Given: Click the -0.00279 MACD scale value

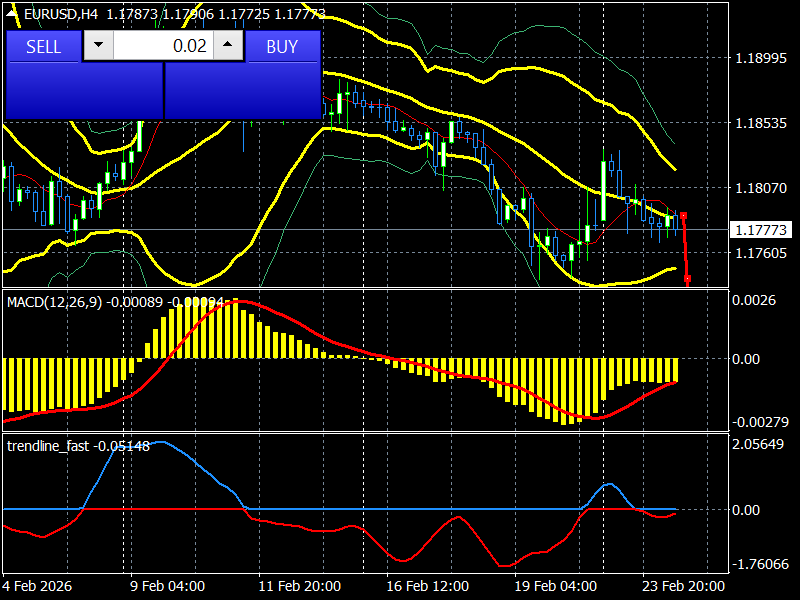Looking at the screenshot, I should (x=760, y=422).
